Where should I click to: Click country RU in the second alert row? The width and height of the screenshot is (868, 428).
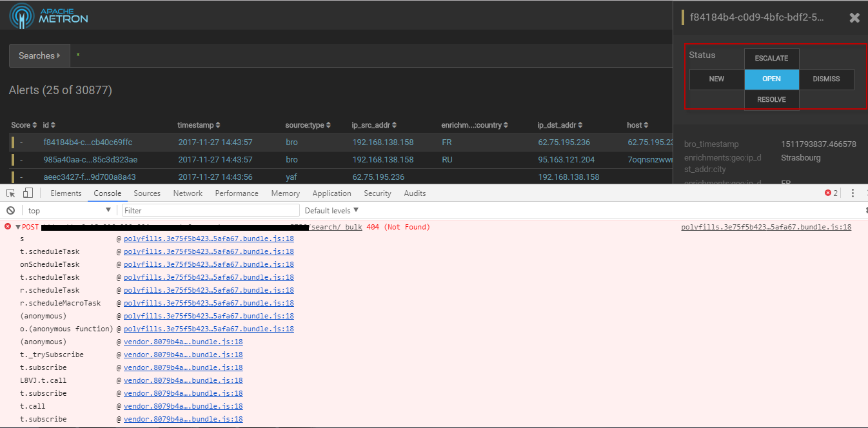click(x=448, y=159)
